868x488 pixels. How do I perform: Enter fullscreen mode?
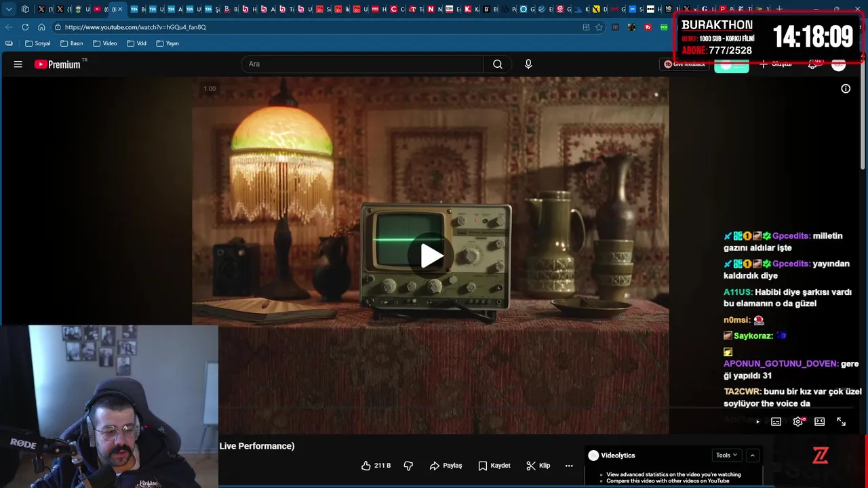(x=842, y=422)
